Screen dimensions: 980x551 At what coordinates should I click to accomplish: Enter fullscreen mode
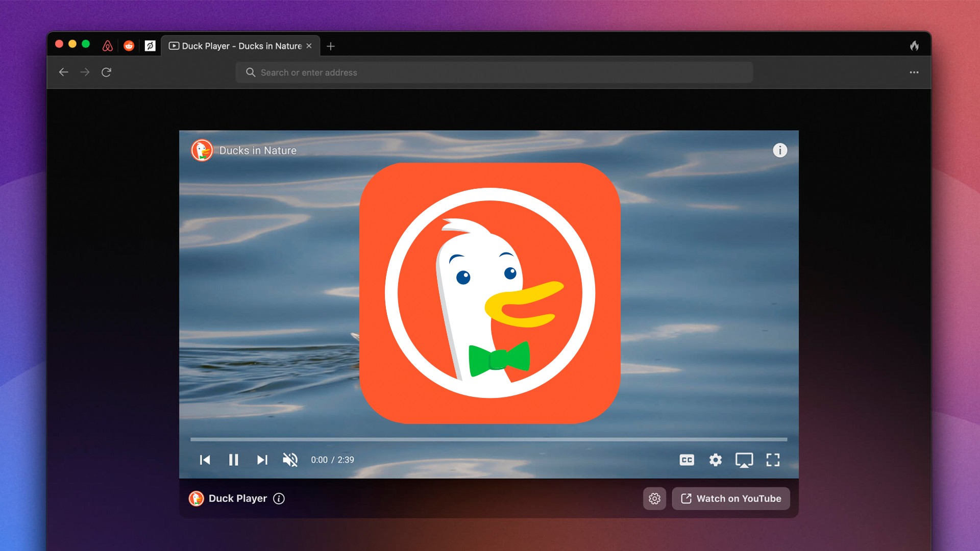pos(773,460)
